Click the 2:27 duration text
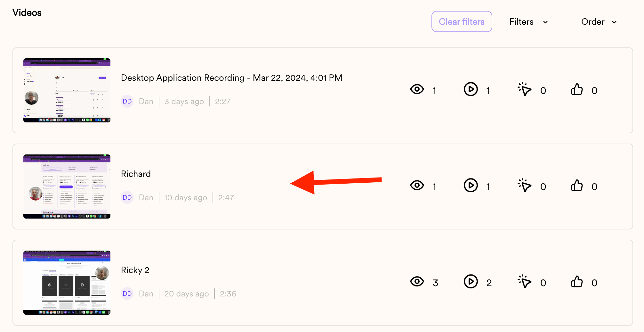644x332 pixels. point(223,102)
